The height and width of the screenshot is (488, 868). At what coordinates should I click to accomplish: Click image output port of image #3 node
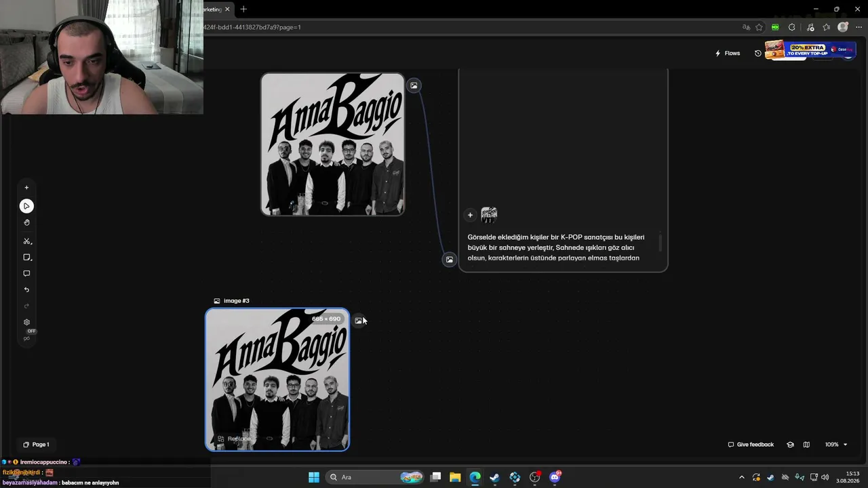pyautogui.click(x=358, y=321)
